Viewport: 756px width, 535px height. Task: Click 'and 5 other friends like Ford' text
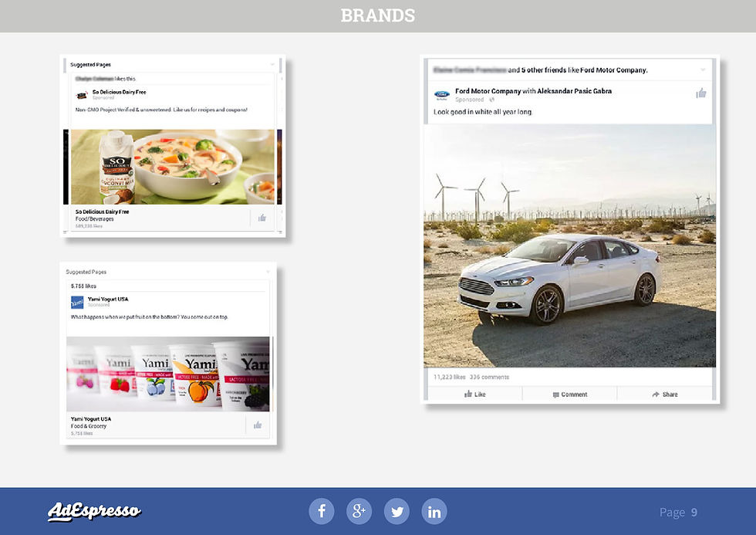(x=578, y=70)
